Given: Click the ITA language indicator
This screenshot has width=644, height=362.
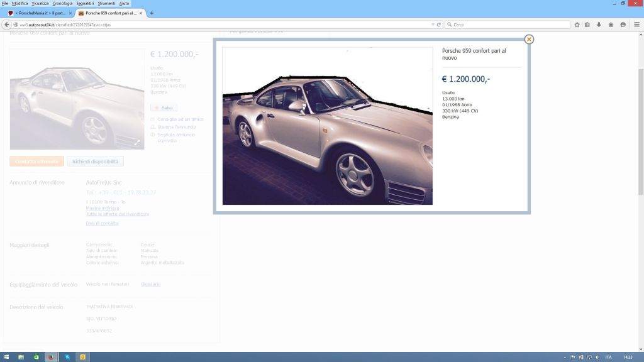Looking at the screenshot, I should (608, 358).
